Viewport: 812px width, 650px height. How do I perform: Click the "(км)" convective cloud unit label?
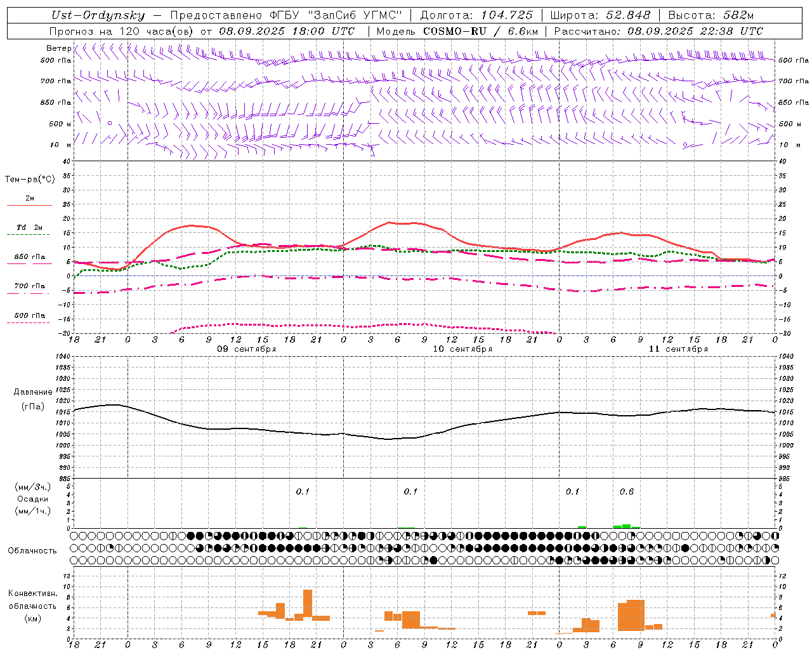[33, 618]
